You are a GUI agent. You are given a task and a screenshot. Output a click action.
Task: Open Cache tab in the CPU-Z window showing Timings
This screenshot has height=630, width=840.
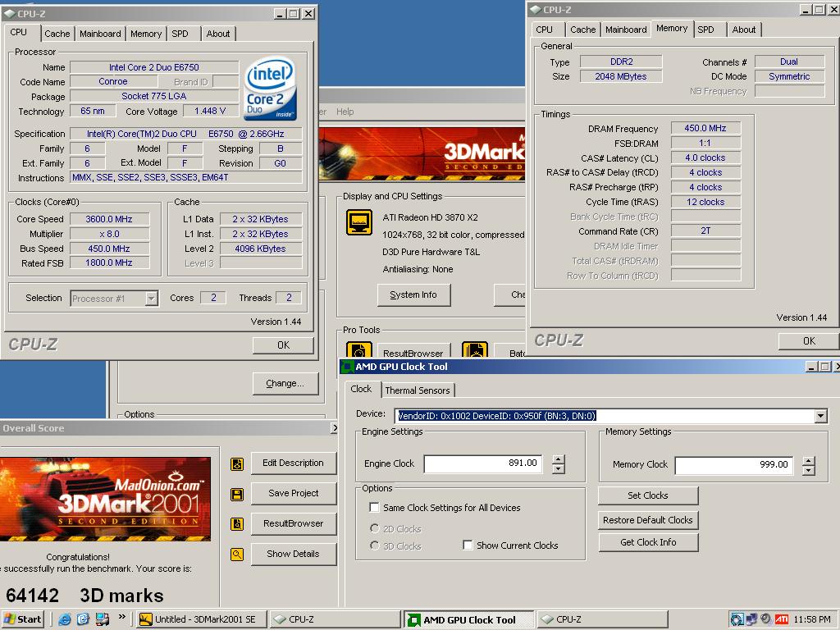[x=583, y=30]
